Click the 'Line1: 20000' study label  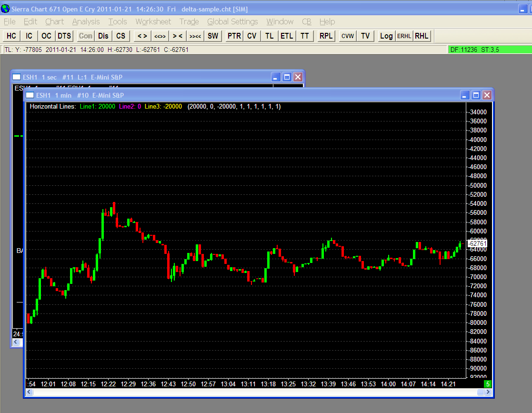click(x=97, y=107)
